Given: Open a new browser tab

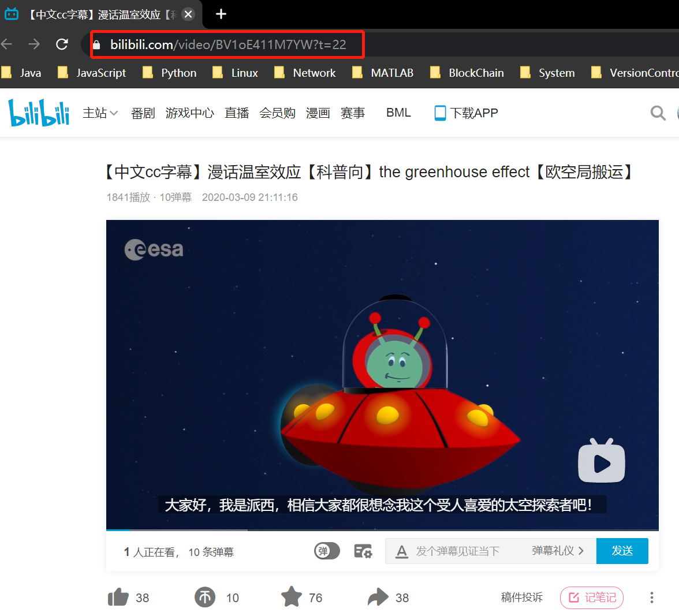Looking at the screenshot, I should 221,14.
